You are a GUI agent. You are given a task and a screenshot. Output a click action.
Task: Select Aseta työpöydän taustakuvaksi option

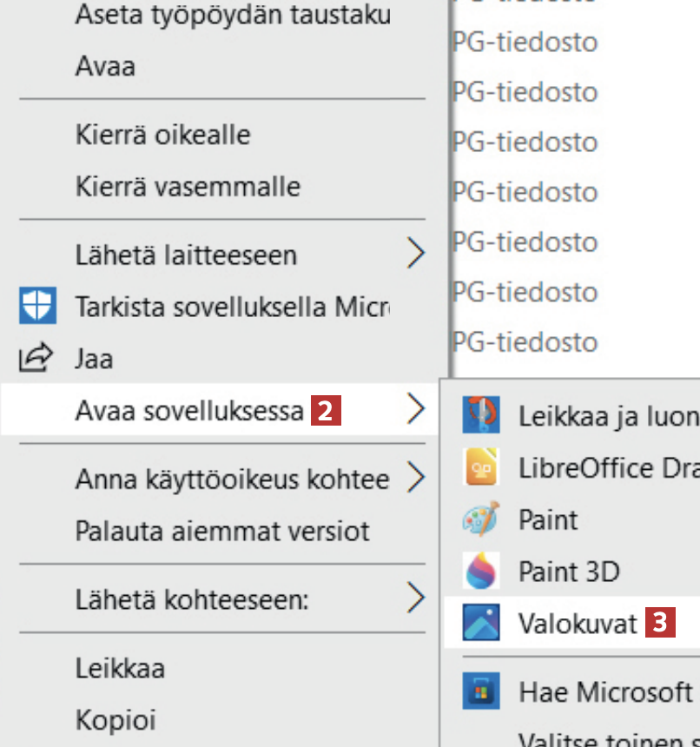(x=233, y=15)
